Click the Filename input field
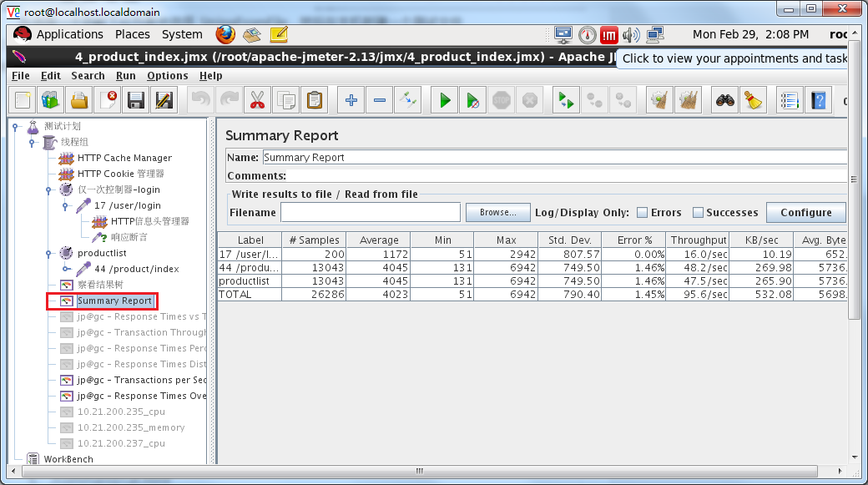This screenshot has height=485, width=868. pos(371,212)
